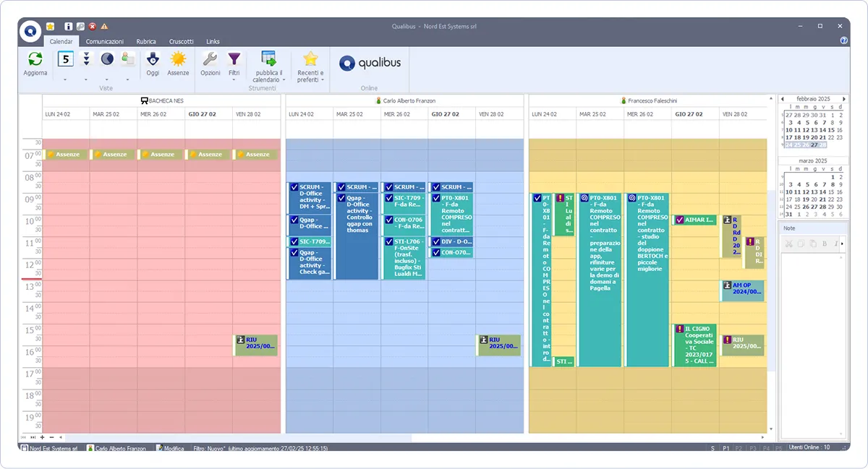
Task: Click the Italic icon in Note toolbar
Action: [x=835, y=244]
